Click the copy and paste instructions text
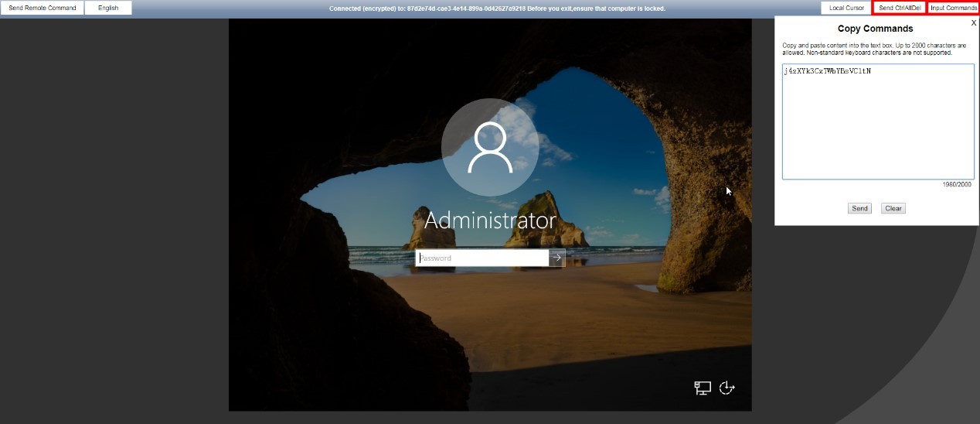980x424 pixels. pyautogui.click(x=874, y=50)
